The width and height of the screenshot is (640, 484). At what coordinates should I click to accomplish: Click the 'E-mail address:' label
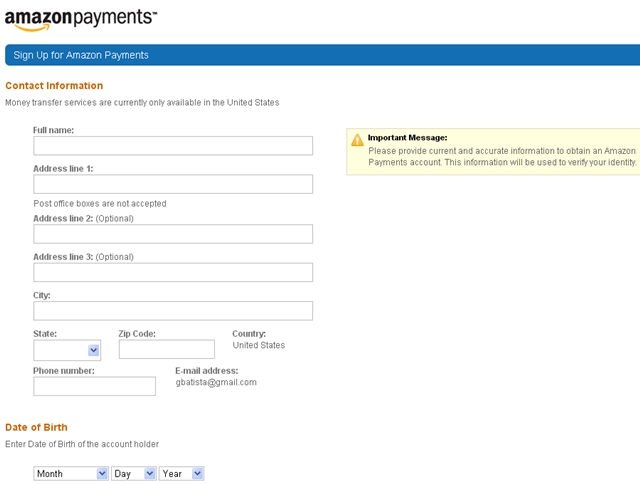207,371
